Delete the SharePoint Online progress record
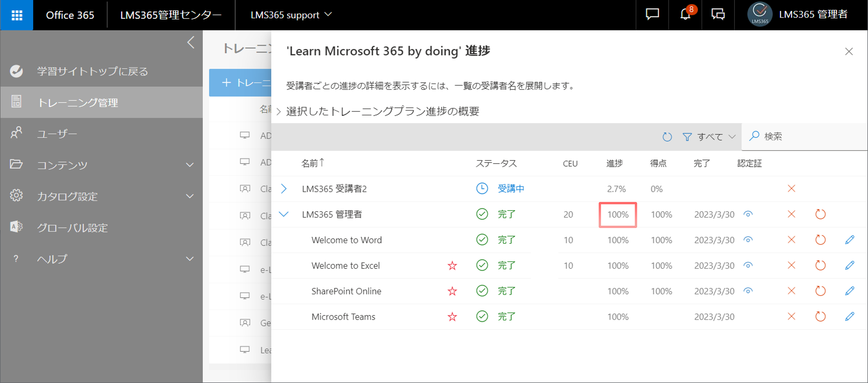 click(x=791, y=291)
